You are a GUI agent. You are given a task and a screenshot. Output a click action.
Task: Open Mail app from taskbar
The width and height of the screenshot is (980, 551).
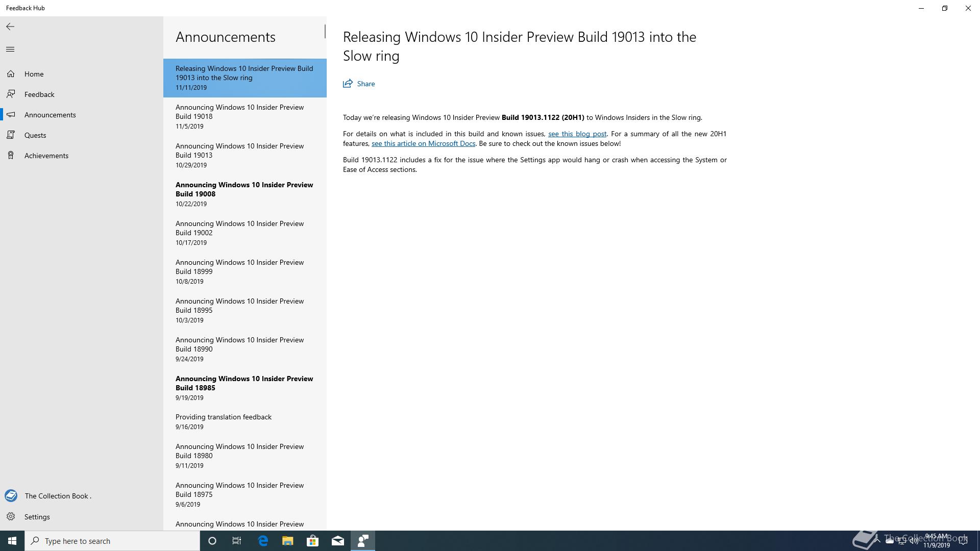(x=338, y=541)
